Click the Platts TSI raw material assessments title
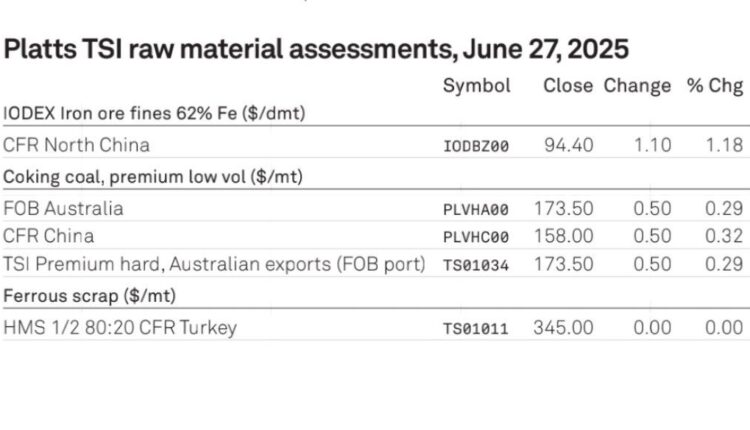Image resolution: width=750 pixels, height=430 pixels. pos(316,49)
